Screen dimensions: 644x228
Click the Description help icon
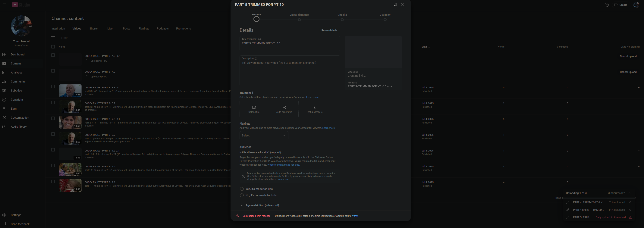click(256, 58)
